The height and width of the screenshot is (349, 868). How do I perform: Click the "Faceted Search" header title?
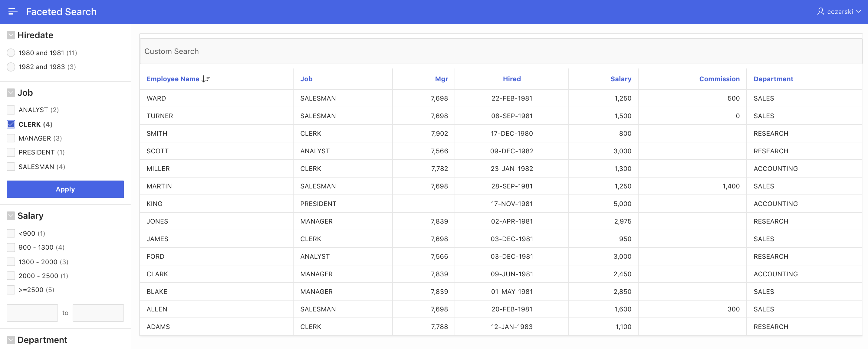click(x=61, y=12)
